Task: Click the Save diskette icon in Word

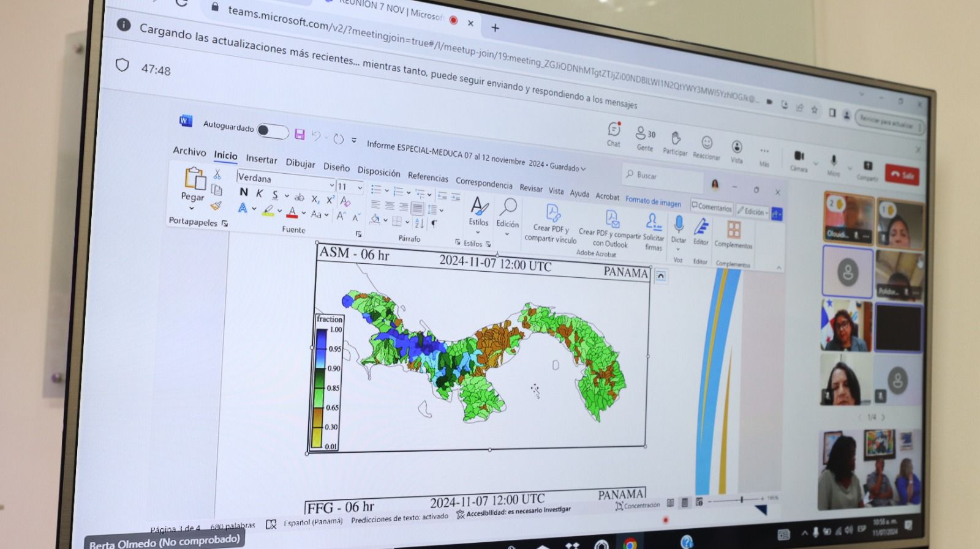Action: tap(300, 134)
